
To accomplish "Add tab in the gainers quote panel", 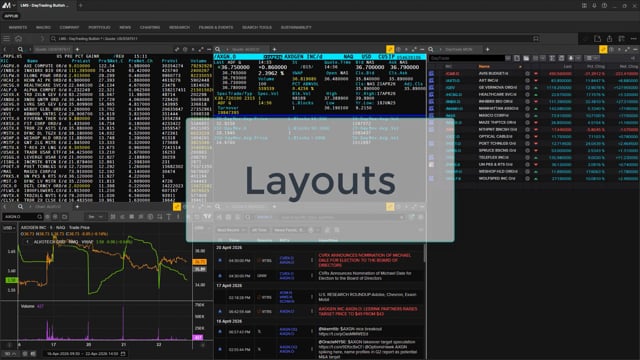I will pos(77,49).
